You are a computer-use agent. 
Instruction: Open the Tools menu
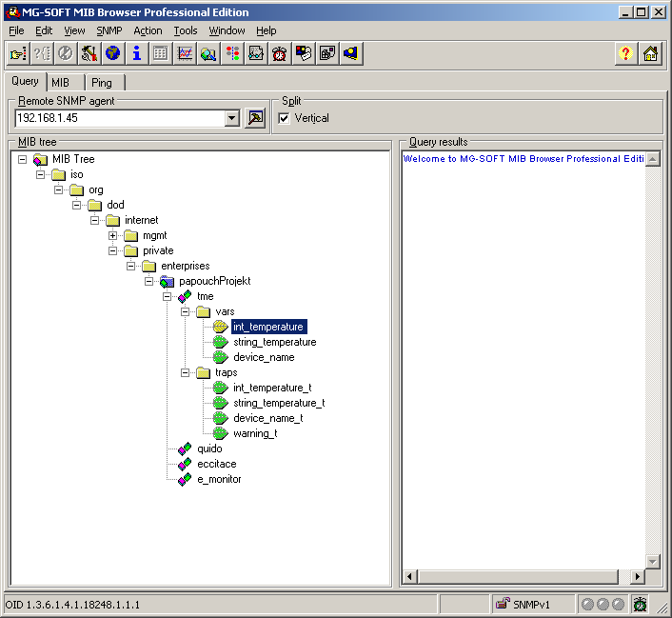click(x=186, y=30)
